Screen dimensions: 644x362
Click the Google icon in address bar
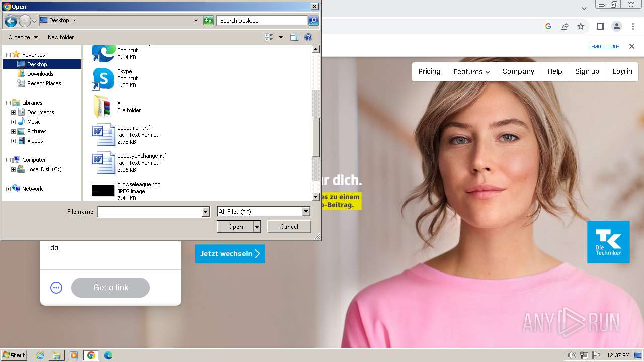(548, 26)
